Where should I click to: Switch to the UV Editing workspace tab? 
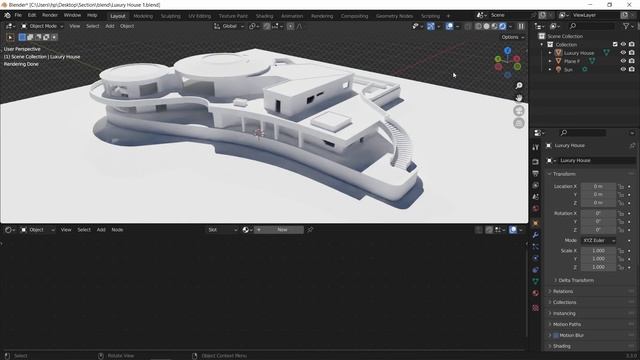pyautogui.click(x=200, y=16)
